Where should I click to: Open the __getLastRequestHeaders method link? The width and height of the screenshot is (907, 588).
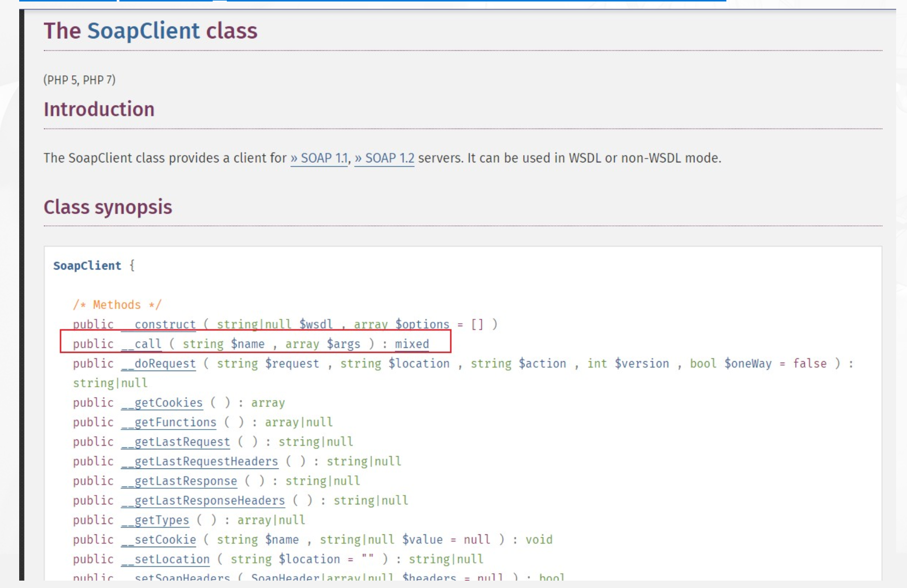coord(199,462)
